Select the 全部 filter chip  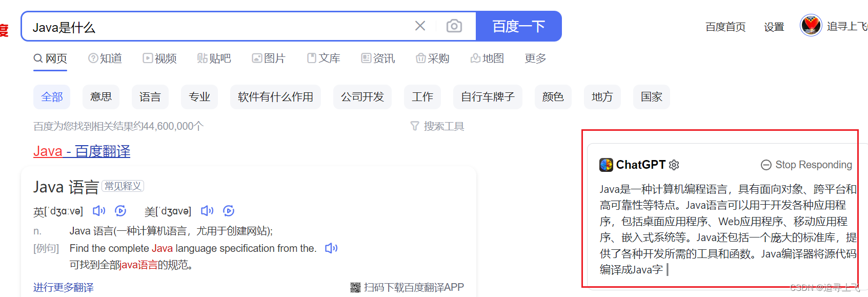(x=52, y=97)
